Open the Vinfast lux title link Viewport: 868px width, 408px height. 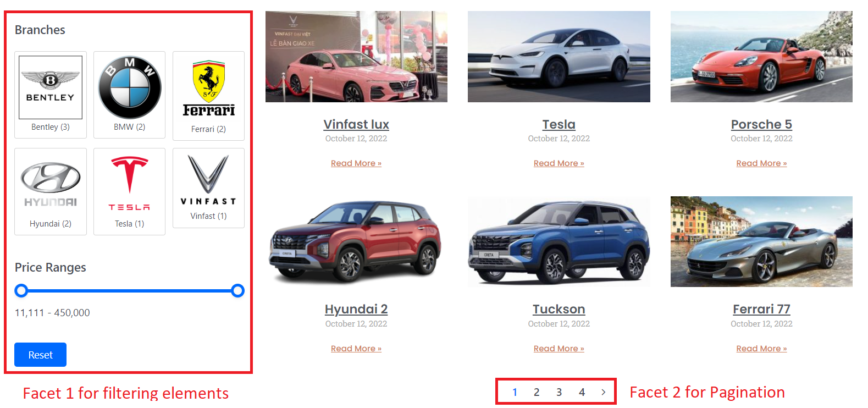pos(356,124)
